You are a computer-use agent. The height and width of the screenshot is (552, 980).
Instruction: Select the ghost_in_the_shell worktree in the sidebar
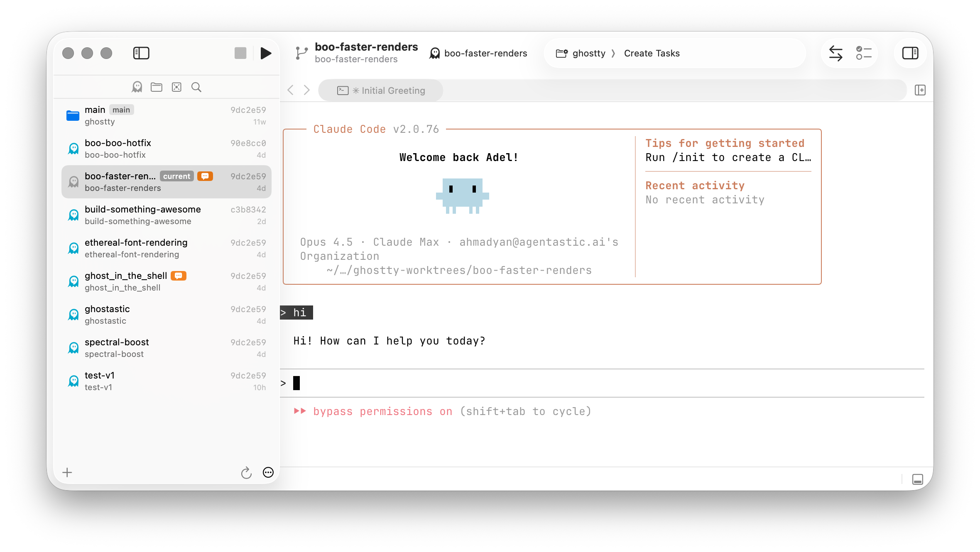(x=145, y=281)
